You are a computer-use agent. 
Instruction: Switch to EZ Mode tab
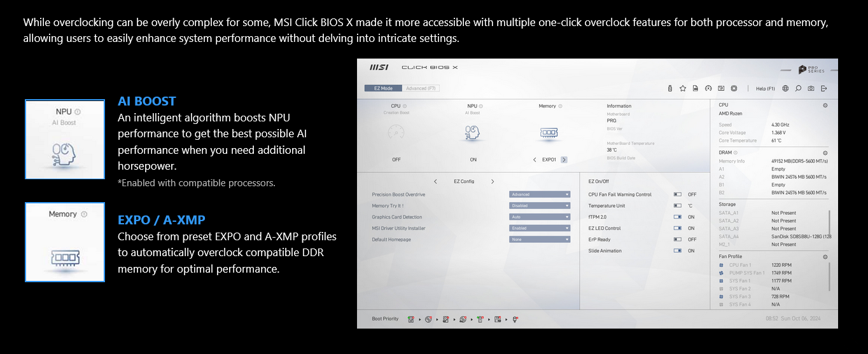[383, 88]
